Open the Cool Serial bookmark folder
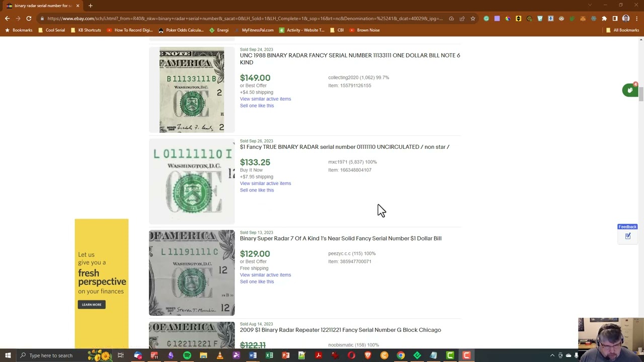644x362 pixels. (x=52, y=30)
